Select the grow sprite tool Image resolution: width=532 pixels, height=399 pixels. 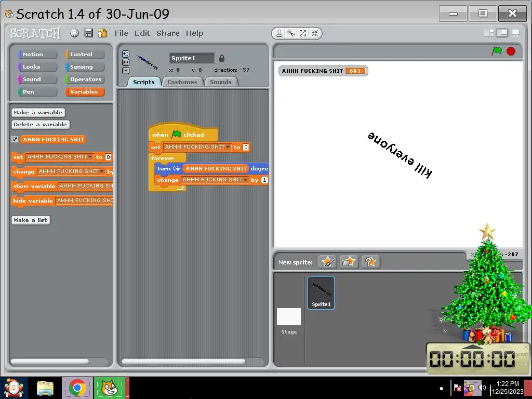[303, 33]
